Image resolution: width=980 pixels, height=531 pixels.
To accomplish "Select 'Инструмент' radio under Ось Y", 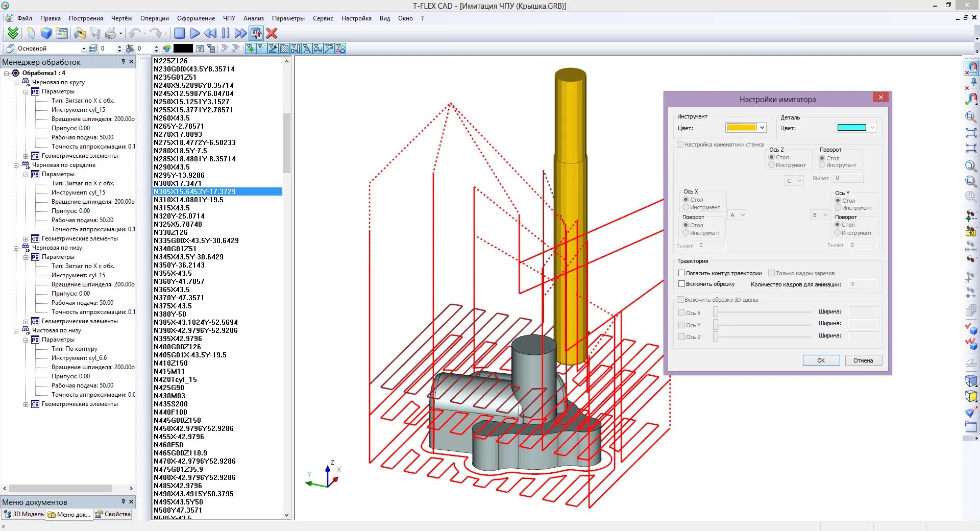I will pyautogui.click(x=838, y=208).
